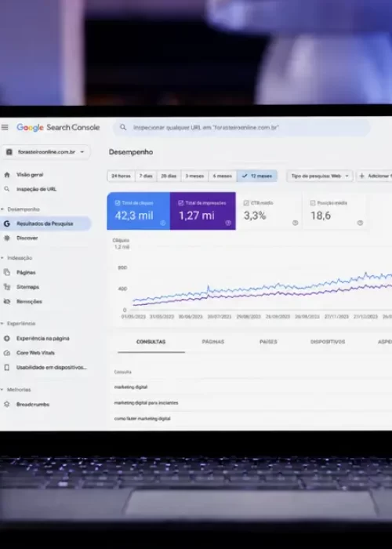The image size is (392, 549).
Task: Click help icon on Posição média card
Action: click(x=360, y=223)
